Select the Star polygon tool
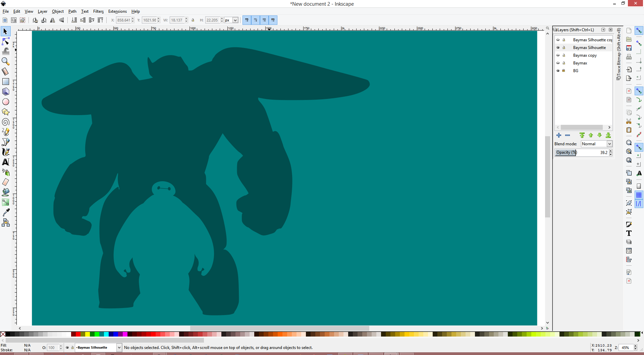The image size is (644, 355). click(6, 112)
